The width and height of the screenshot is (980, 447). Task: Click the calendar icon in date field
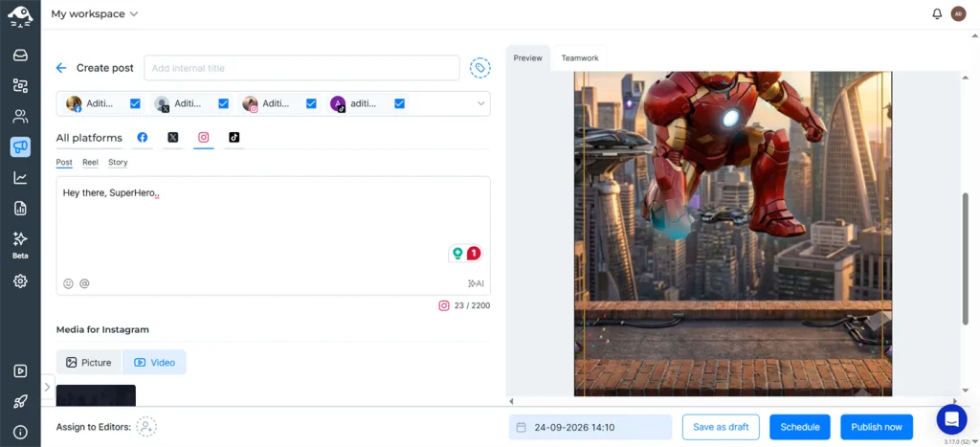pyautogui.click(x=522, y=428)
